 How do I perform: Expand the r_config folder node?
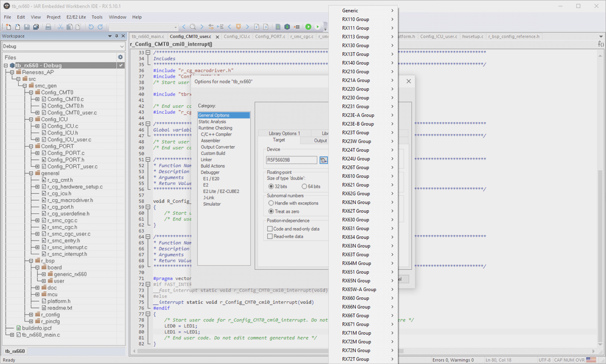pyautogui.click(x=31, y=314)
